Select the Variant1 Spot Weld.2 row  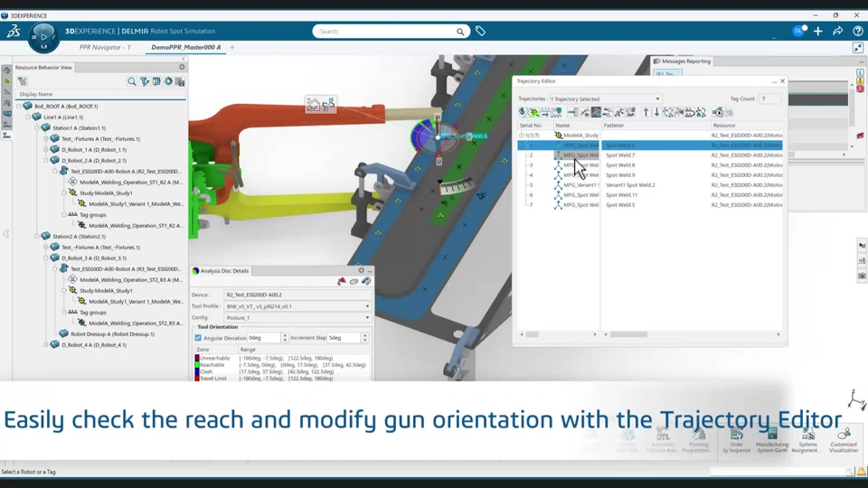coord(650,184)
